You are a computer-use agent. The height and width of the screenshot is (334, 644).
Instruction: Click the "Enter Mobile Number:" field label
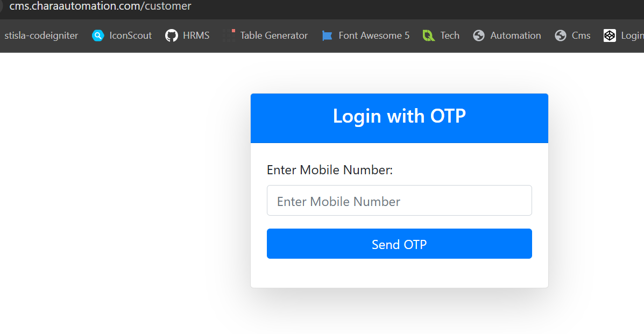[330, 170]
